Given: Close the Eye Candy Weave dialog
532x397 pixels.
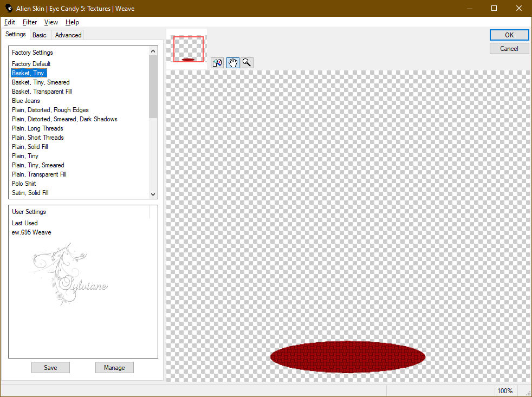Looking at the screenshot, I should tap(519, 8).
